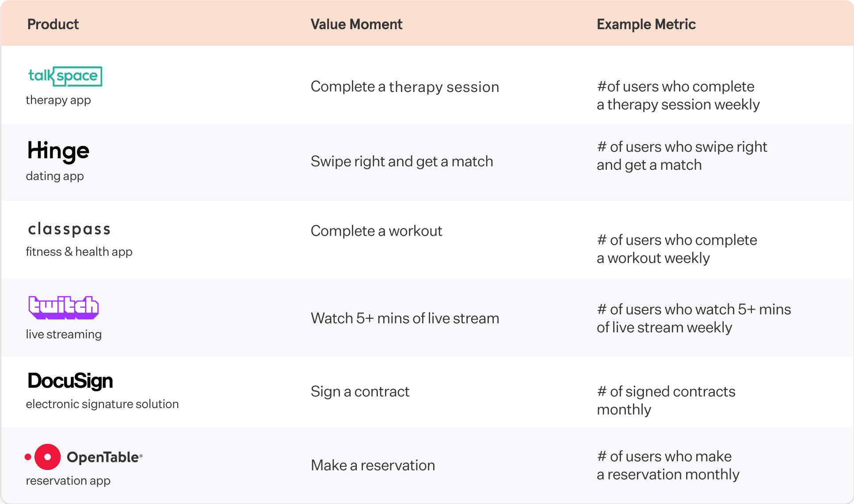
Task: Click the Example Metric column header
Action: [x=646, y=24]
